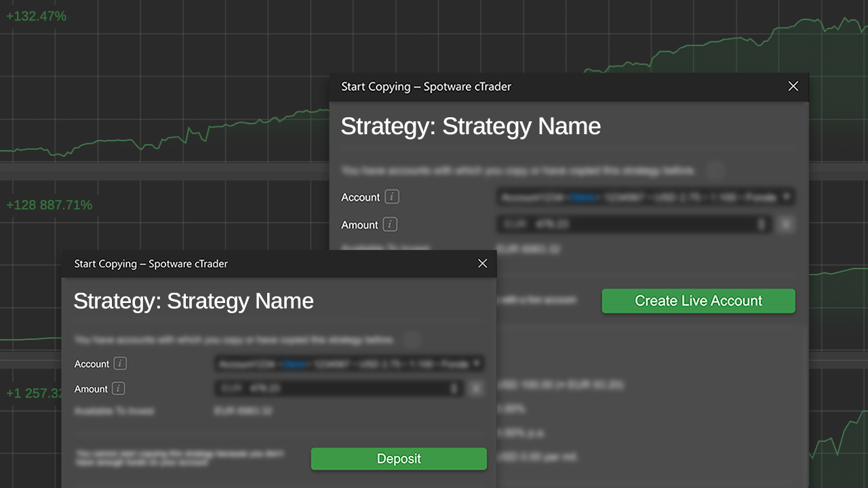Click the Create Live Account button

[x=698, y=301]
